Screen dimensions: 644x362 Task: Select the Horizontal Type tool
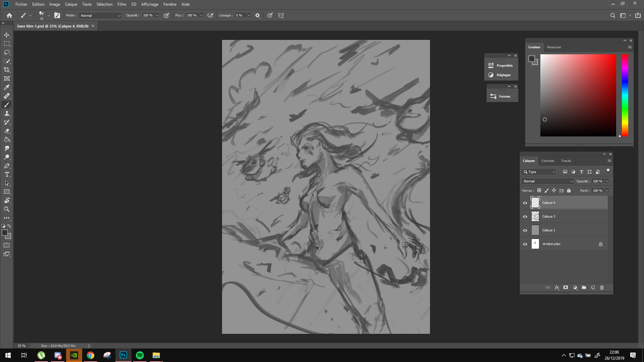click(7, 175)
